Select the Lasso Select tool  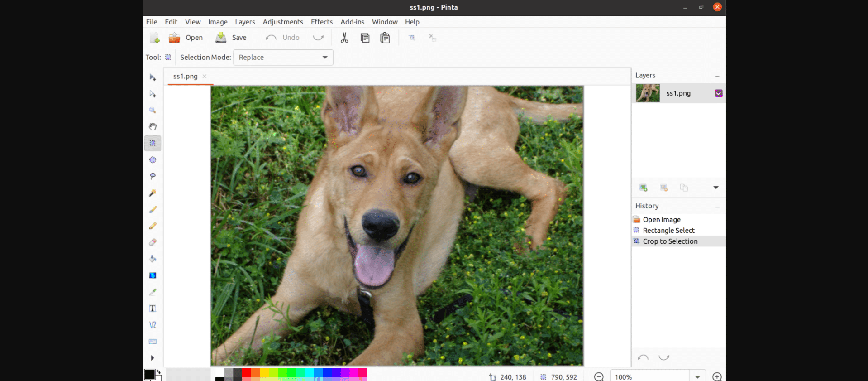point(153,176)
